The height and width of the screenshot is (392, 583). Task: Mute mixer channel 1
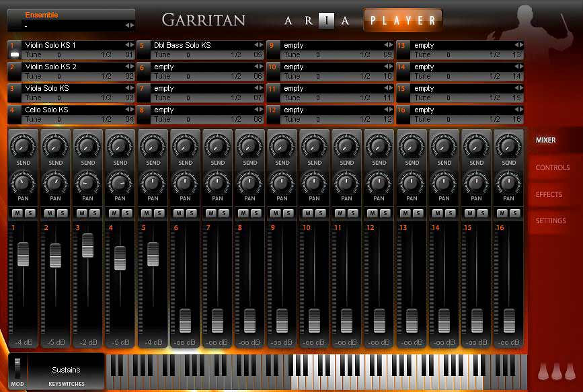17,213
